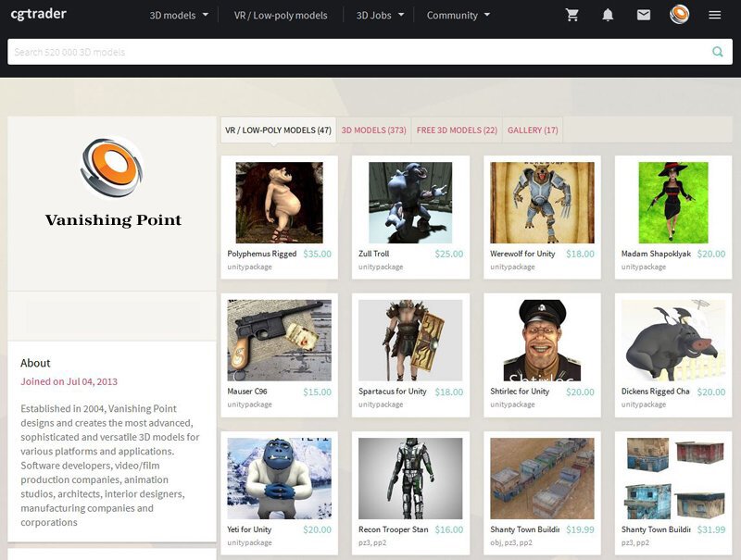This screenshot has width=741, height=560.
Task: Click the Spartacus for Unity title link
Action: click(x=392, y=392)
